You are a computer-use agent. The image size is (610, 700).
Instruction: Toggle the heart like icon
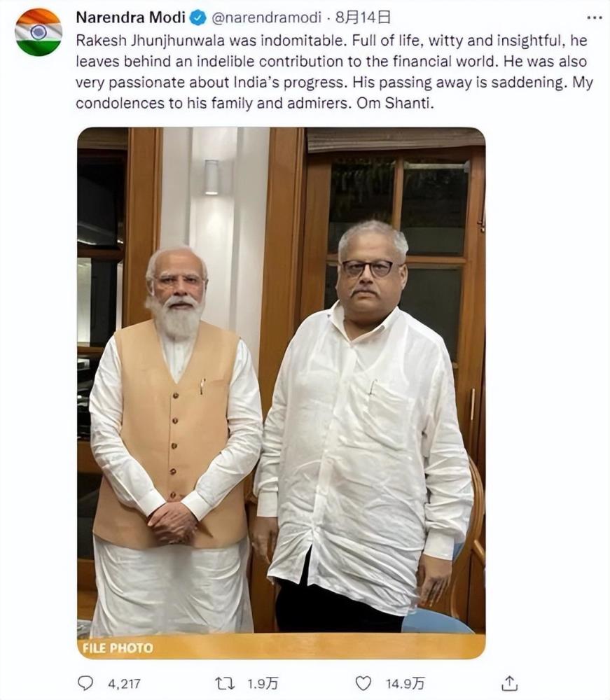pos(363,683)
